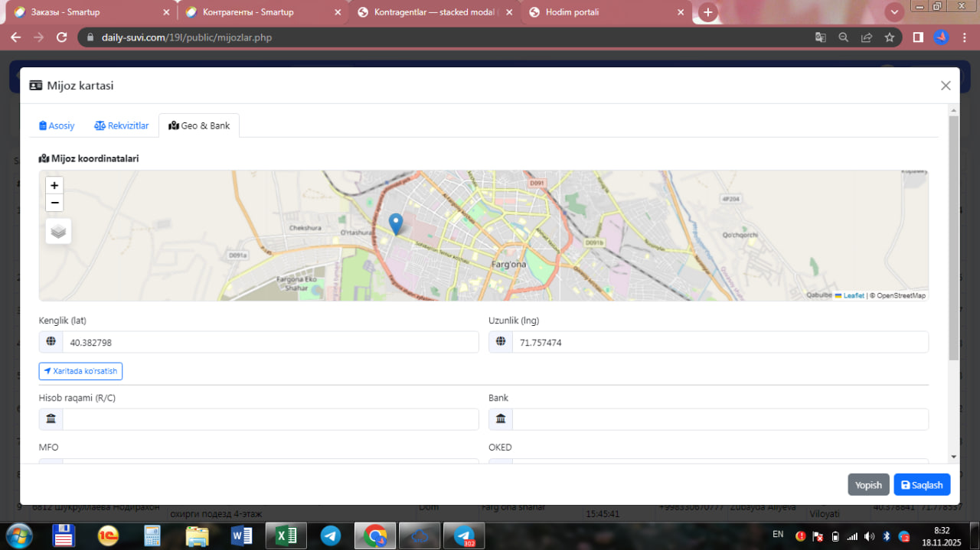Open Telegram with 302 badge in taskbar
Viewport: 980px width, 550px height.
(x=464, y=536)
